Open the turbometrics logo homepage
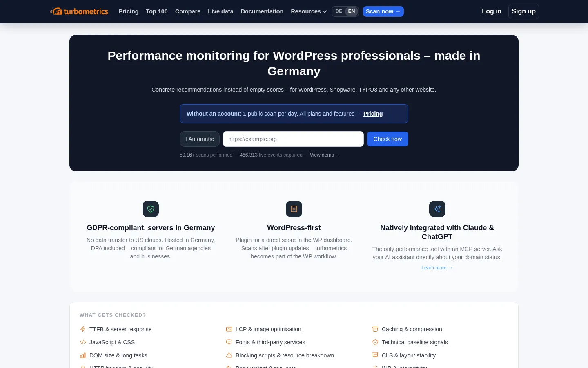 click(x=79, y=11)
